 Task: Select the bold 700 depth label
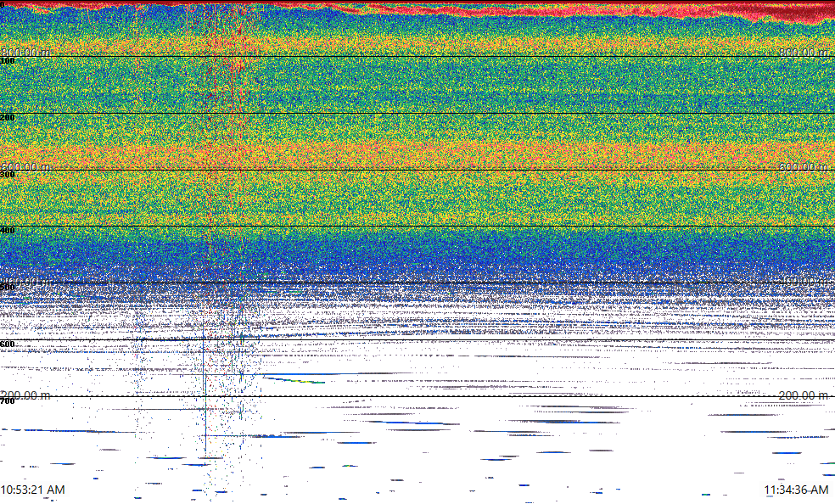(x=8, y=400)
